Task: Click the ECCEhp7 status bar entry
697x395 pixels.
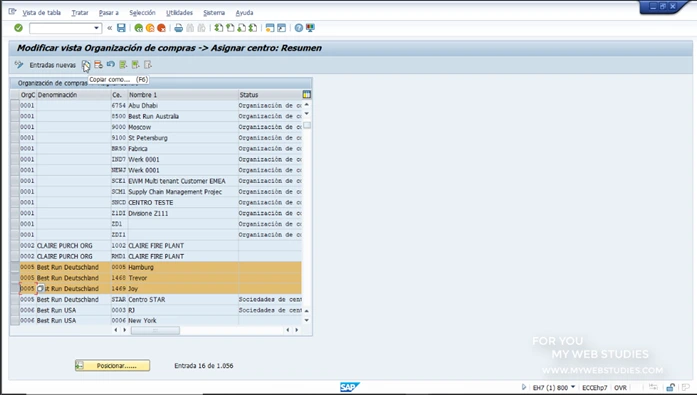Action: tap(594, 387)
